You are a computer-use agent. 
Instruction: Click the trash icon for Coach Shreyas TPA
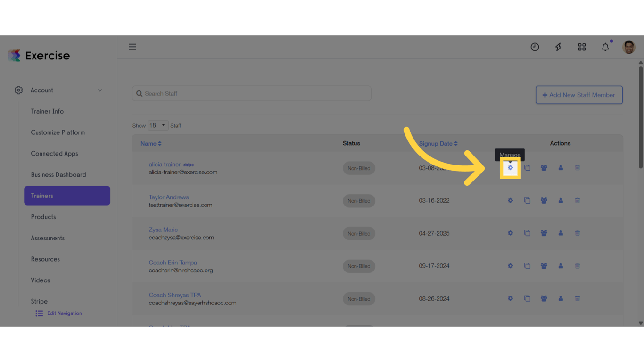[x=578, y=298]
